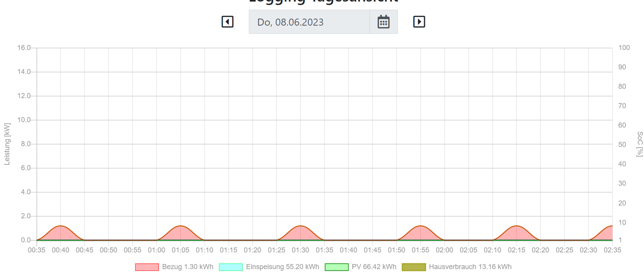Go to the previous day with left arrow
Viewport: 644px width, 278px height.
[228, 22]
